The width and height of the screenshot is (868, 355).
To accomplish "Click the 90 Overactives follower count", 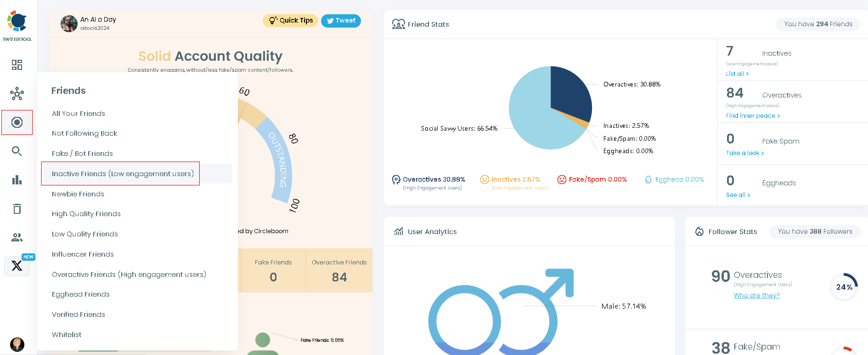I will click(x=721, y=276).
